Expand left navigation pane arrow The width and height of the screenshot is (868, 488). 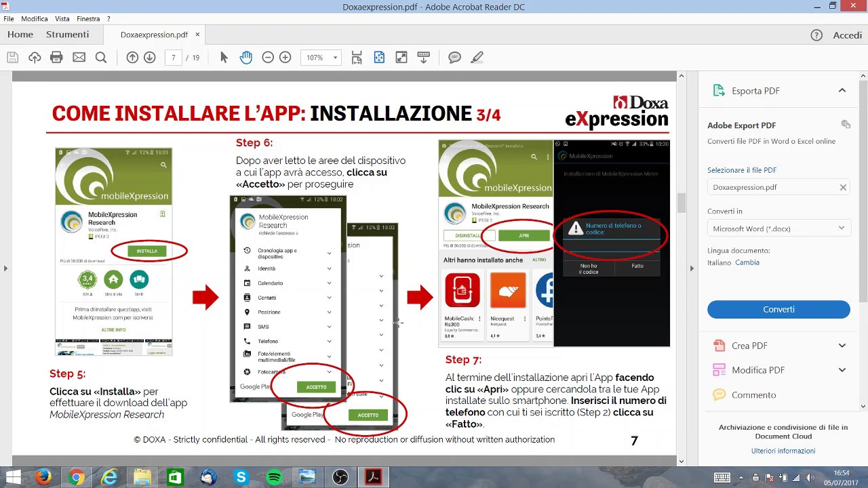pos(5,268)
